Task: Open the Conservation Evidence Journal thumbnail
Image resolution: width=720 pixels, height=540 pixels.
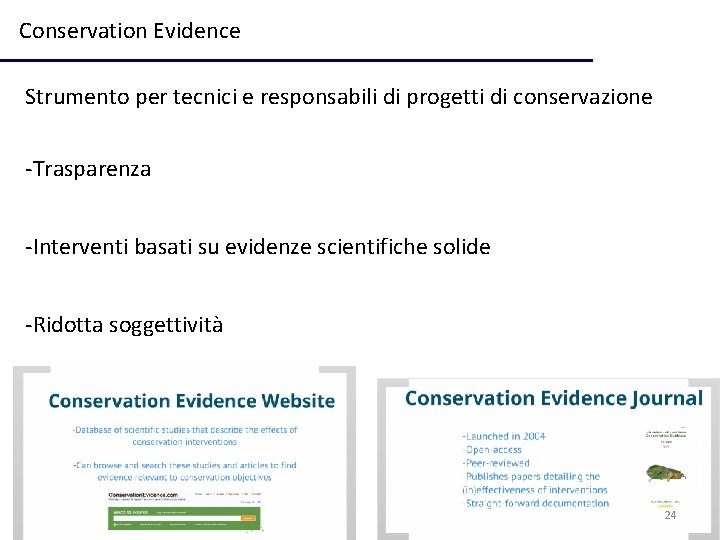Action: (x=548, y=459)
